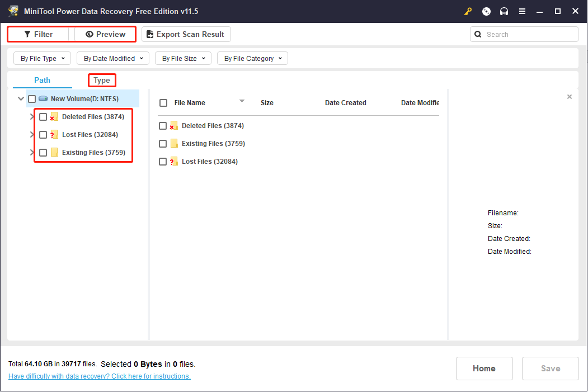
Task: Switch to the Path tab
Action: (42, 80)
